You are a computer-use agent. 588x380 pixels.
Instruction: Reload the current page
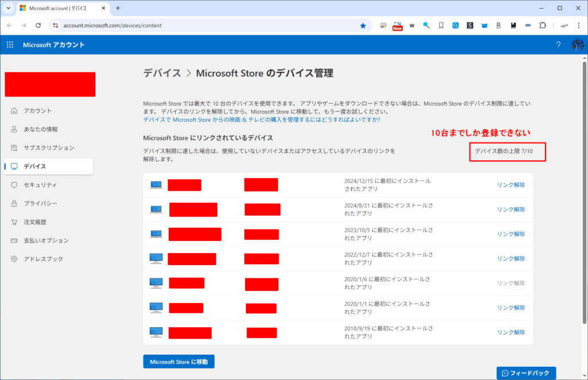pyautogui.click(x=38, y=25)
